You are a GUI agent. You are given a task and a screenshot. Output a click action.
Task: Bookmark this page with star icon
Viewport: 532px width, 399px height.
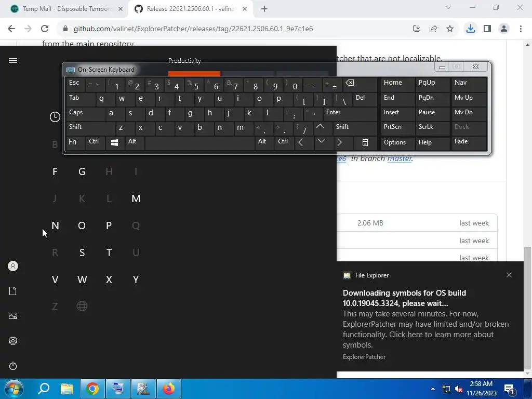click(x=450, y=29)
